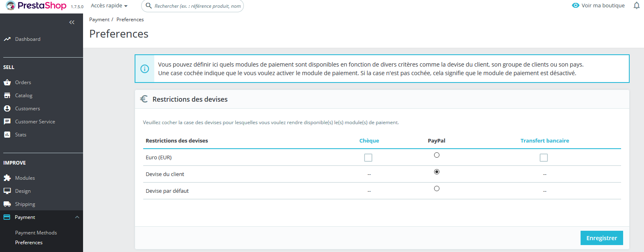Open Dashboard in sidebar
The image size is (644, 252).
click(28, 39)
